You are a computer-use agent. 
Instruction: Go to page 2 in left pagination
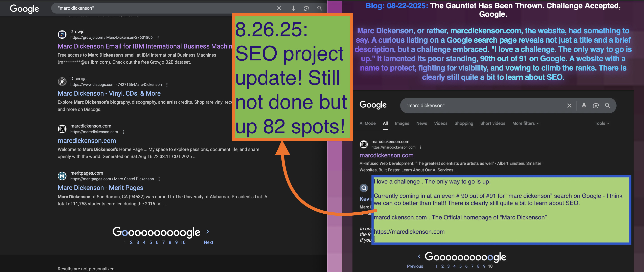coord(131,242)
